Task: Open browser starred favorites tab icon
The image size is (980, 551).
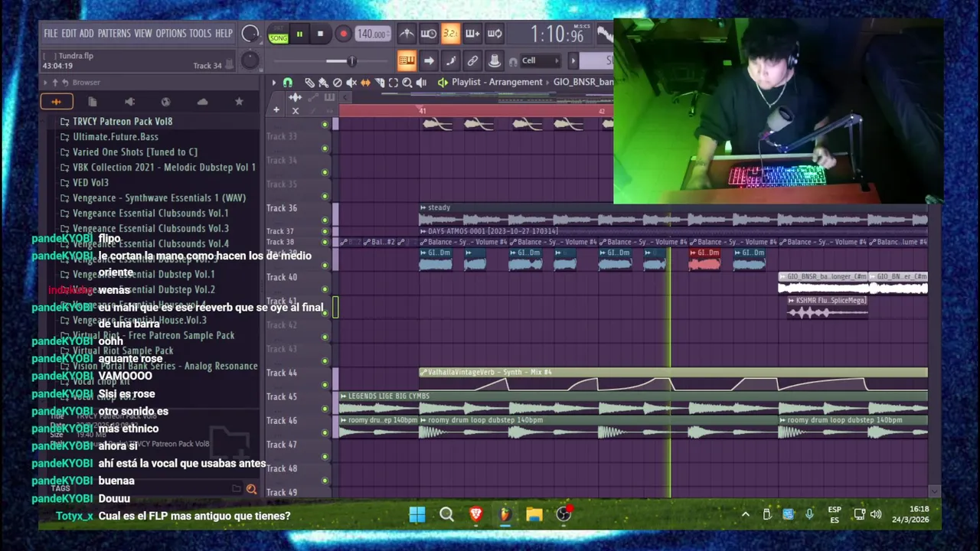Action: point(239,102)
